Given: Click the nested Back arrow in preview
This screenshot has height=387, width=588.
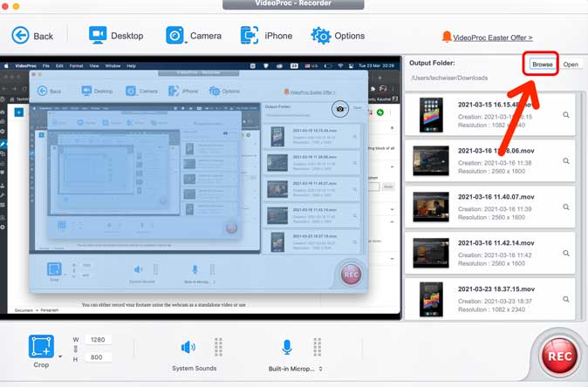Looking at the screenshot, I should click(42, 91).
